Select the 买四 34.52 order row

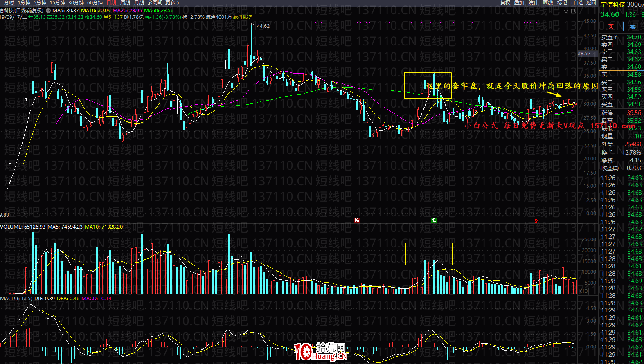click(x=621, y=97)
